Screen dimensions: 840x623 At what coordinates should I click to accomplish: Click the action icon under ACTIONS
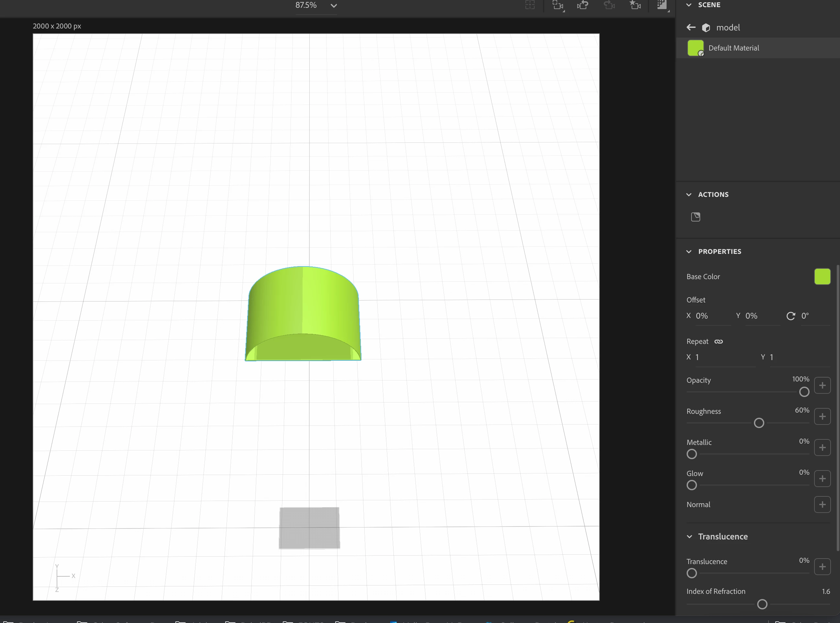click(x=696, y=217)
